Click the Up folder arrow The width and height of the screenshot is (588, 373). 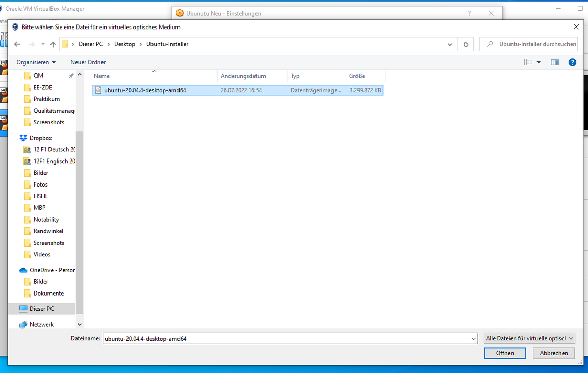(x=53, y=44)
